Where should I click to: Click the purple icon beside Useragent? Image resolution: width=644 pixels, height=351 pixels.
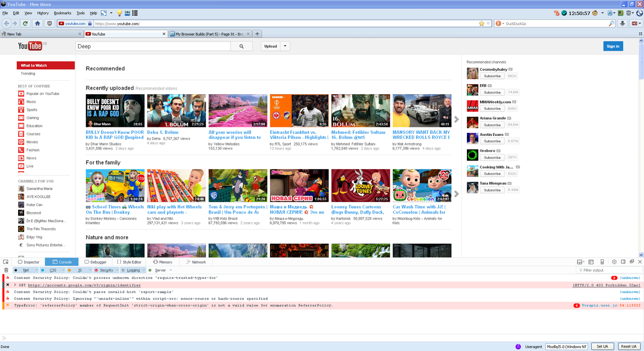coord(518,346)
